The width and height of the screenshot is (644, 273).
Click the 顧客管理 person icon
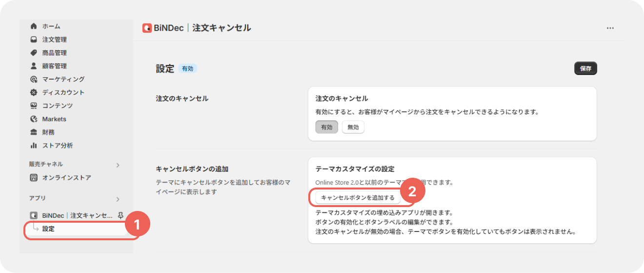(34, 66)
